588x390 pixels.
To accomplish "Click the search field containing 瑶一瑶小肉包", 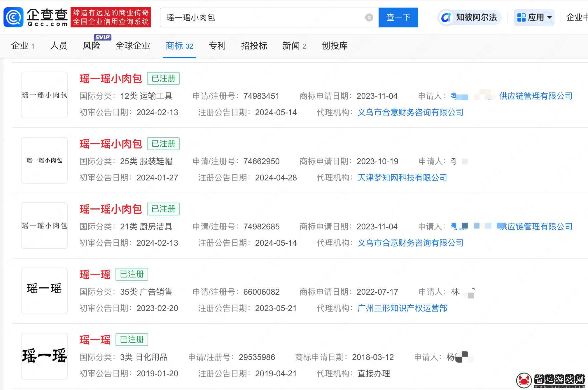I will coord(269,17).
